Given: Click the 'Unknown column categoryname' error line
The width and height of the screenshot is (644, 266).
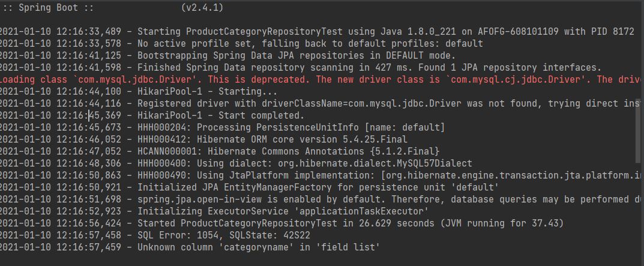Looking at the screenshot, I should click(x=259, y=247).
